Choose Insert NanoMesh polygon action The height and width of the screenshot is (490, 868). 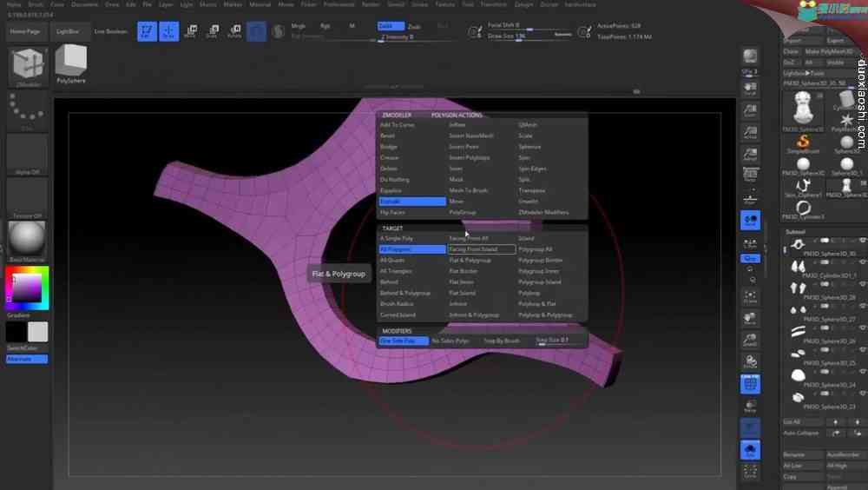tap(471, 136)
